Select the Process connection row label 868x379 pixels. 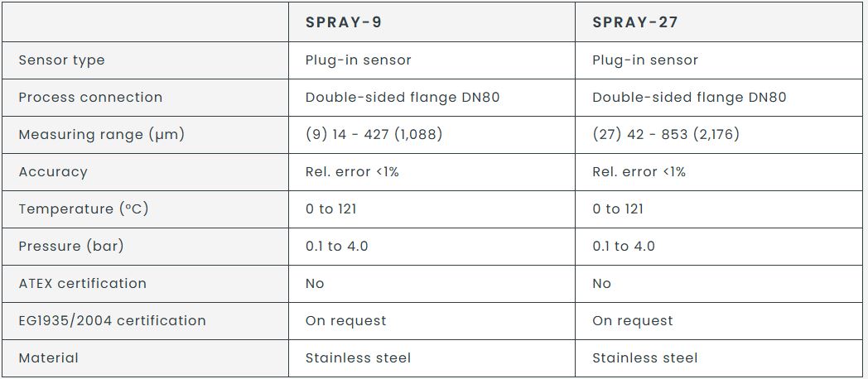point(90,98)
